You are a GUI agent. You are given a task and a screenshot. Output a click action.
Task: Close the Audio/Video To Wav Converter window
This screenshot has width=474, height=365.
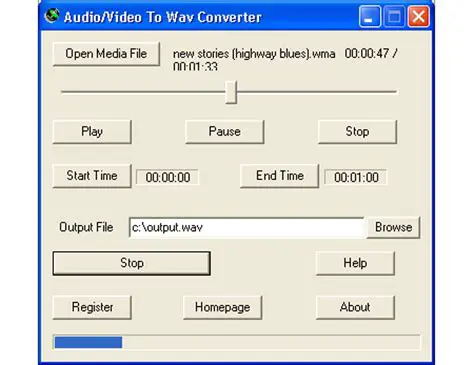point(419,16)
